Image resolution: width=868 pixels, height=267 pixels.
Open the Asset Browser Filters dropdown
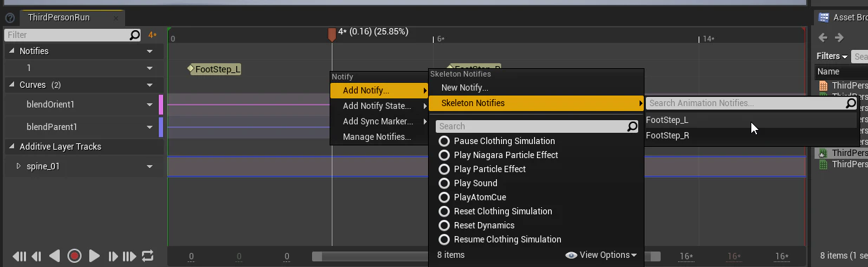(832, 56)
